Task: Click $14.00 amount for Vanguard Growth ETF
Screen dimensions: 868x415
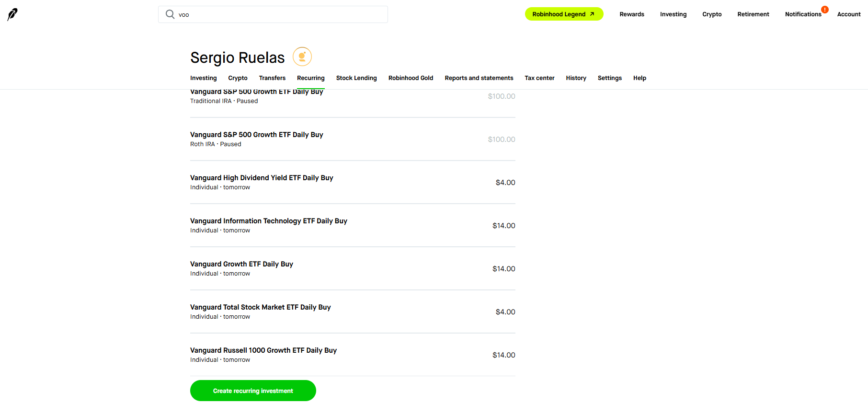Action: tap(504, 269)
